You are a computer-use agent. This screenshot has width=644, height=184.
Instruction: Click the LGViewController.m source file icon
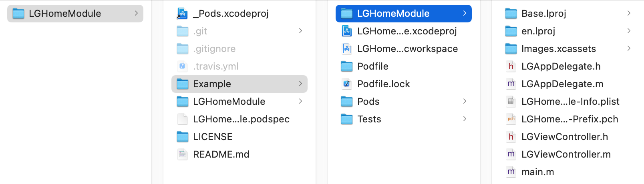511,154
